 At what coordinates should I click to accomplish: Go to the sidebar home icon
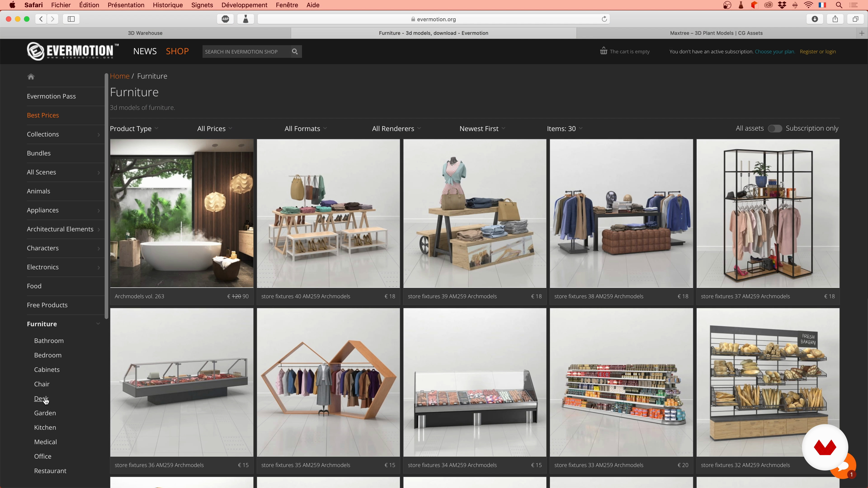31,76
